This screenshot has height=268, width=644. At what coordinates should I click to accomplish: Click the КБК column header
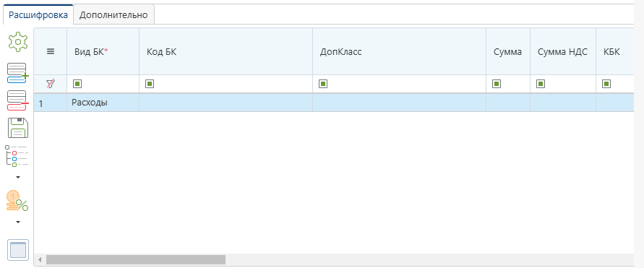pos(611,52)
